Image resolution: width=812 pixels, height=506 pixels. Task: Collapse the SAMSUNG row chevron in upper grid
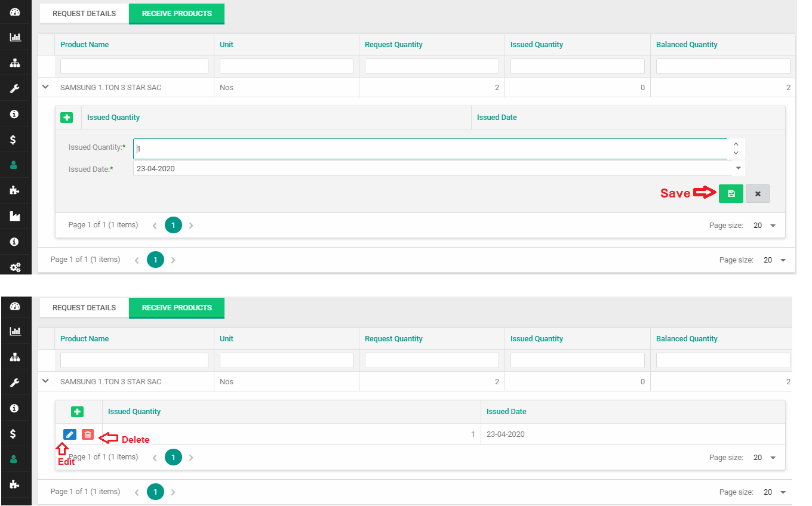pyautogui.click(x=45, y=87)
